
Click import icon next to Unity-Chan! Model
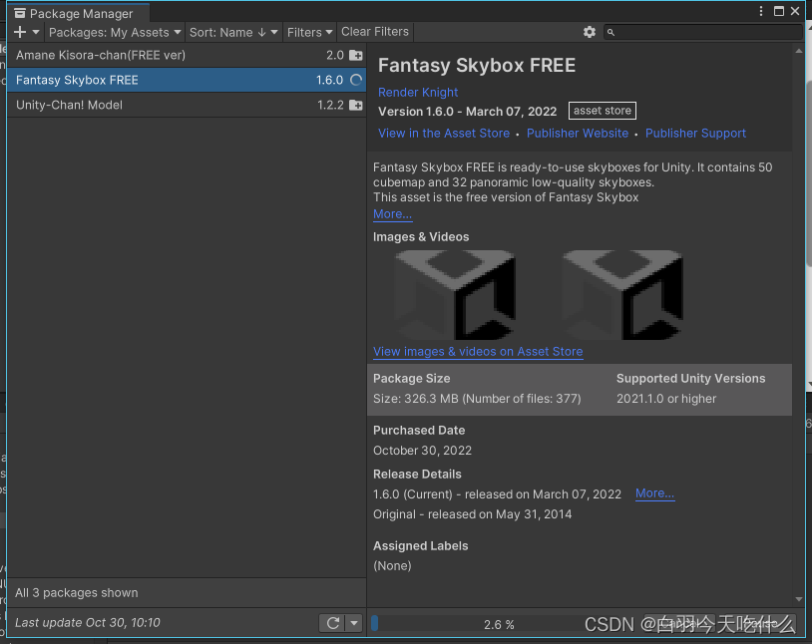(x=356, y=105)
